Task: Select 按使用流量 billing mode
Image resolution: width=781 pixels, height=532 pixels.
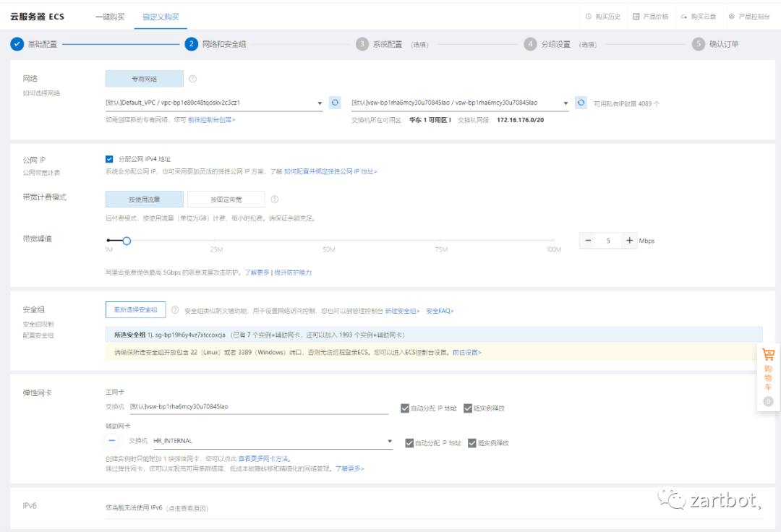Action: tap(145, 199)
